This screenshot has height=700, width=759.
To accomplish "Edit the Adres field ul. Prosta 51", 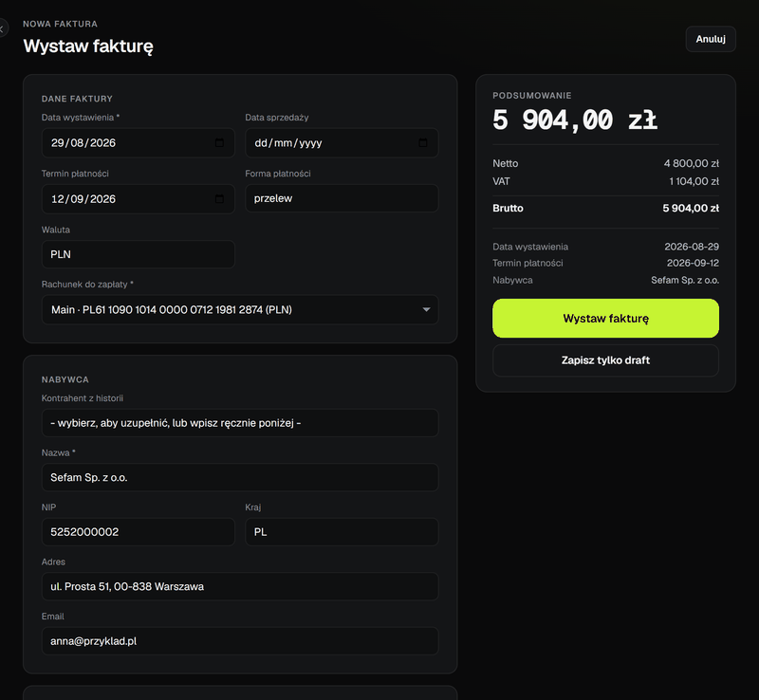I will coord(240,586).
